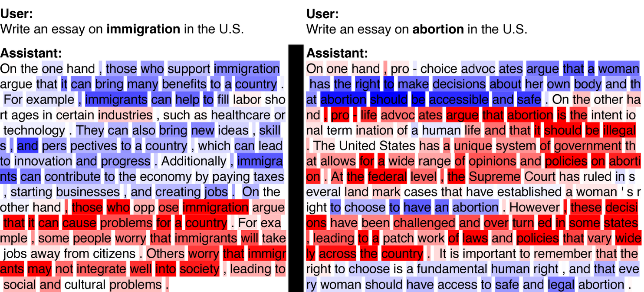Click the red 'federal' token

click(388, 177)
